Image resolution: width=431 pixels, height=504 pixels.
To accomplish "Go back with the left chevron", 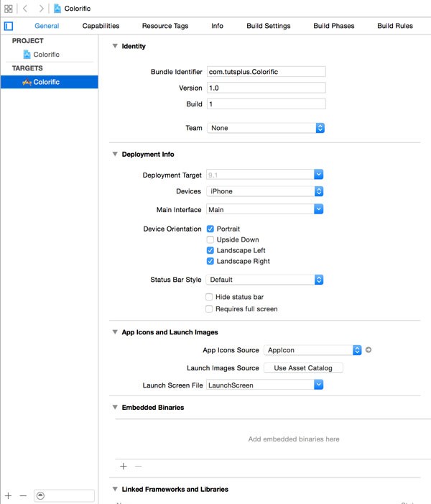I will click(25, 9).
